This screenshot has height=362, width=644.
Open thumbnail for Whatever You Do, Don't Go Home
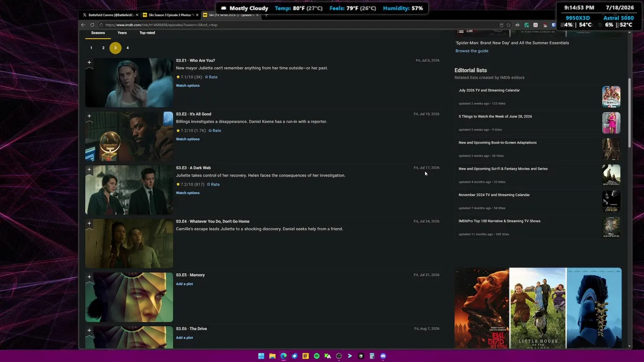(x=129, y=243)
